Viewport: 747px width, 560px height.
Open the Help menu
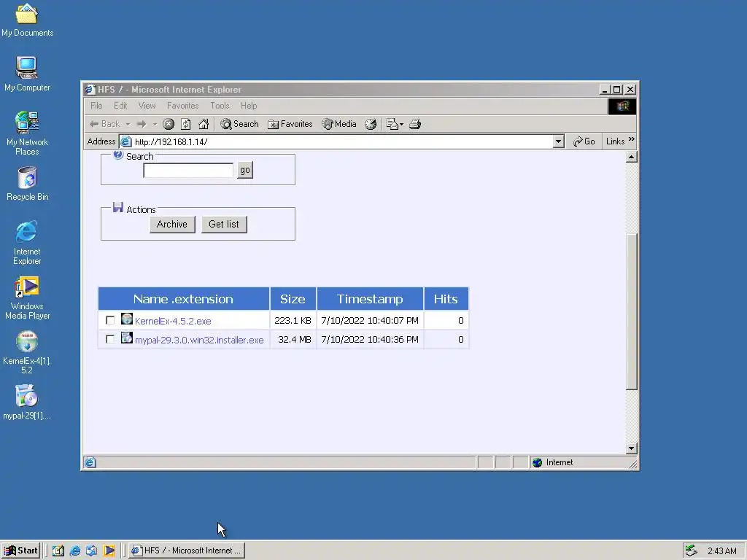tap(249, 106)
